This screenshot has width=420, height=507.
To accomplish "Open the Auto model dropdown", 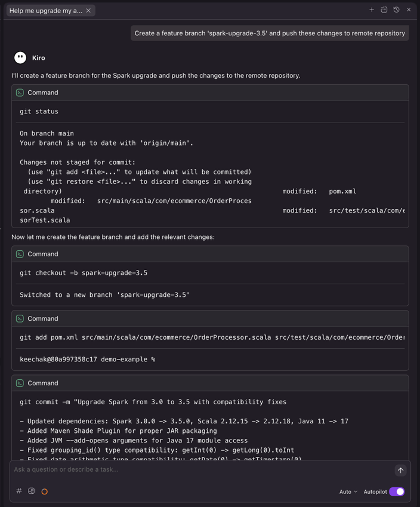I will click(x=348, y=491).
